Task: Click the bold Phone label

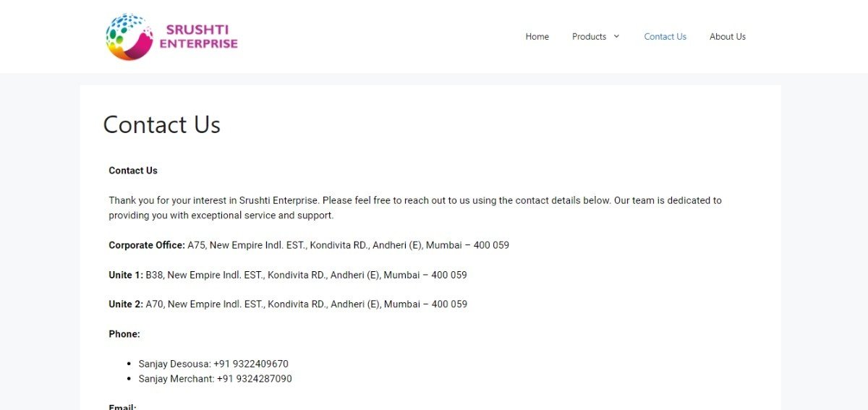Action: pos(124,334)
